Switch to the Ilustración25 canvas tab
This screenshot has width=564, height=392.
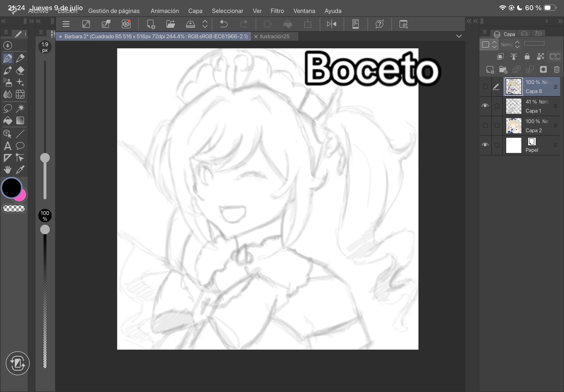(x=275, y=36)
